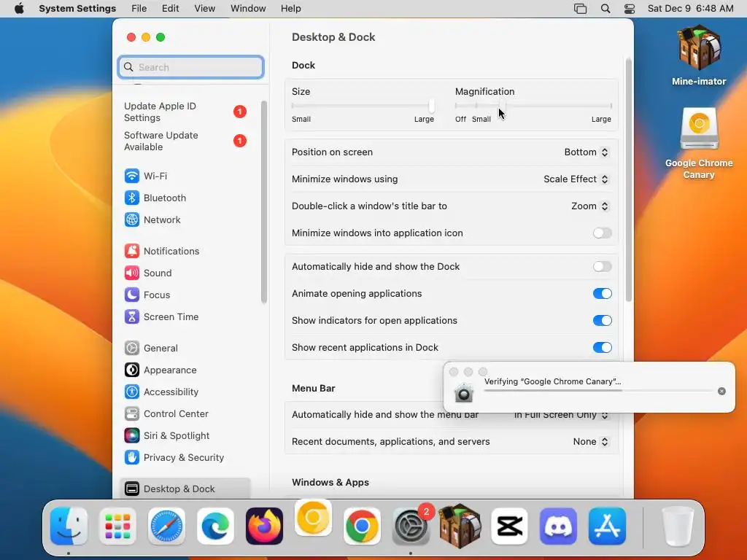Select Desktop & Dock in the sidebar
The width and height of the screenshot is (747, 560).
(x=186, y=489)
